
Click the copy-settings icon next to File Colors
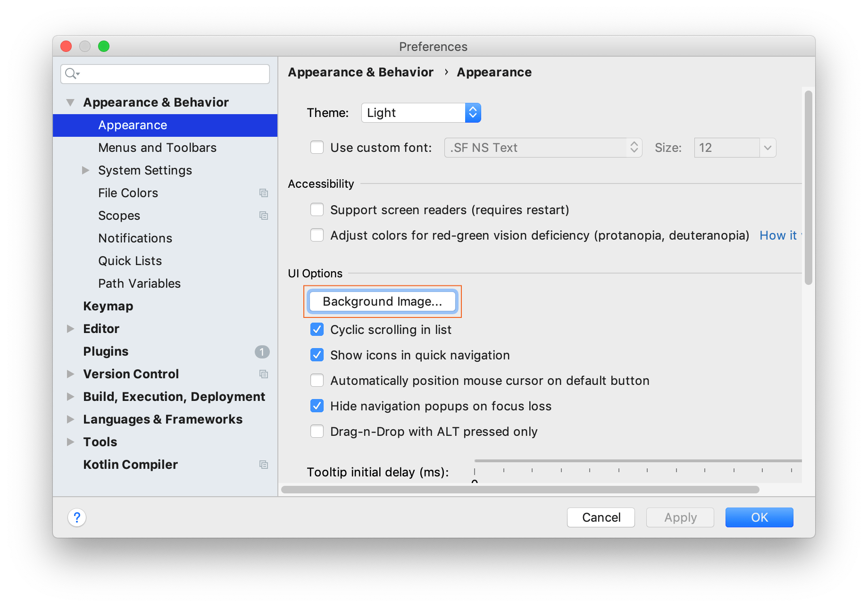264,193
